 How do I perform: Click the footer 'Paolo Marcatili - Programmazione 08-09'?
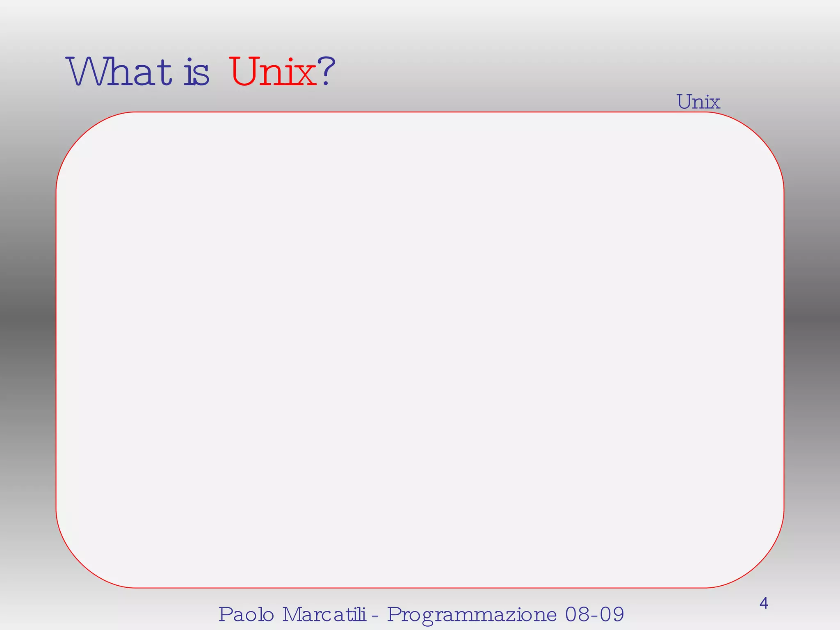tap(421, 614)
